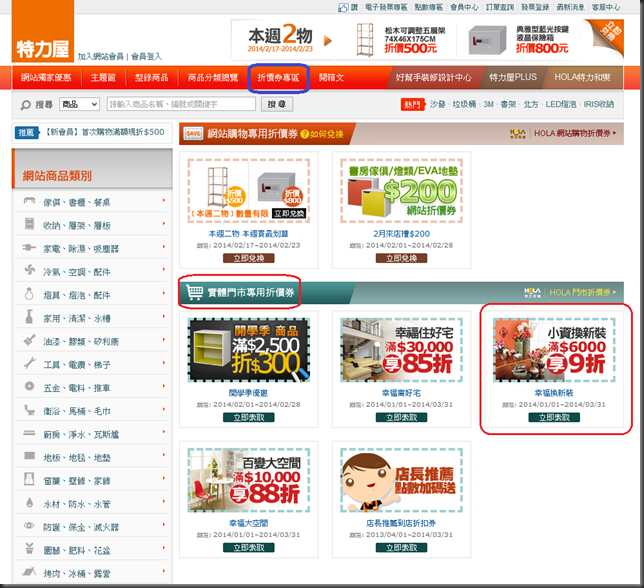Click the red 熱門 tag
The image size is (644, 588).
(412, 105)
